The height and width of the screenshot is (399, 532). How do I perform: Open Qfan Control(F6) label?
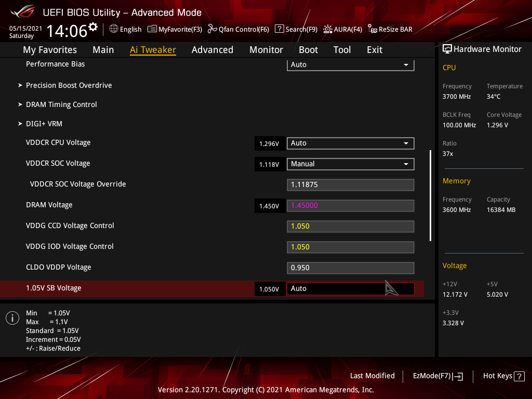click(x=244, y=29)
